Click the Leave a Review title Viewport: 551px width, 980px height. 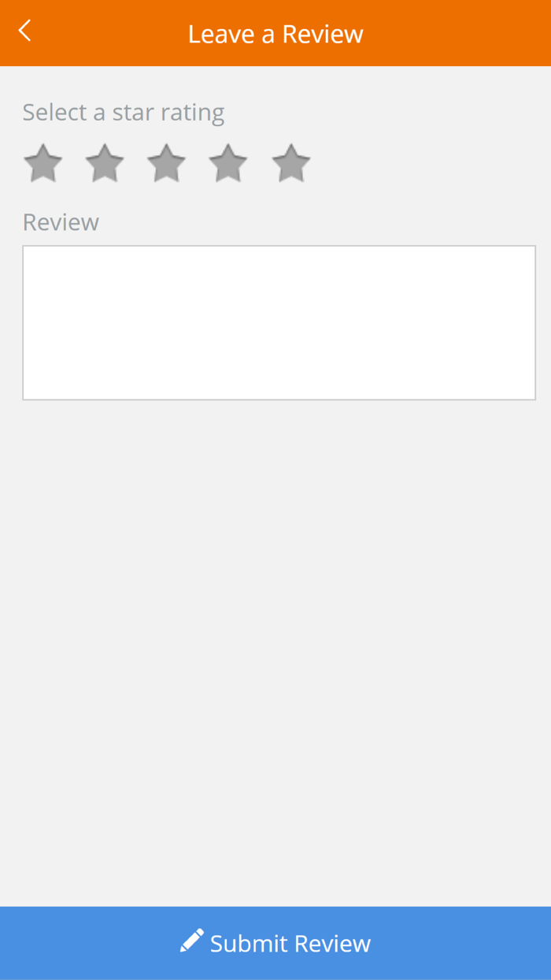pyautogui.click(x=275, y=34)
